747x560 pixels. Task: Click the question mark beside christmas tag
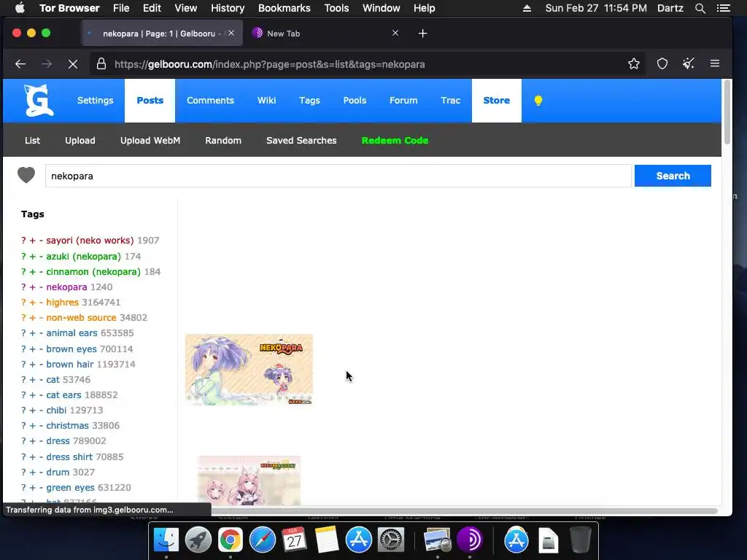[23, 425]
